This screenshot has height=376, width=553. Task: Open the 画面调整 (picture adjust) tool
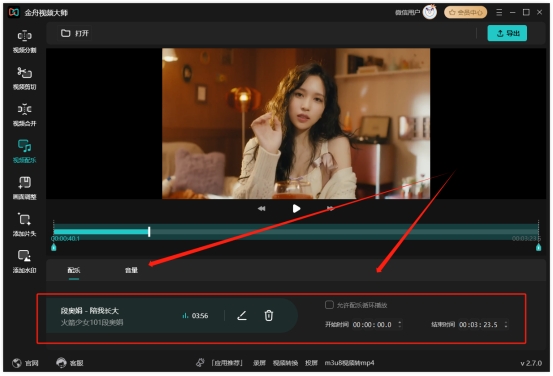pyautogui.click(x=24, y=188)
